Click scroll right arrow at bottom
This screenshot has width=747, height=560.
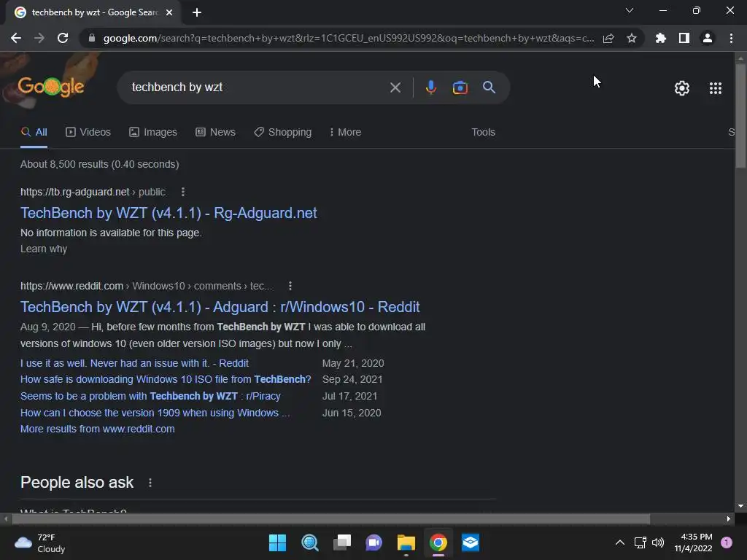729,519
